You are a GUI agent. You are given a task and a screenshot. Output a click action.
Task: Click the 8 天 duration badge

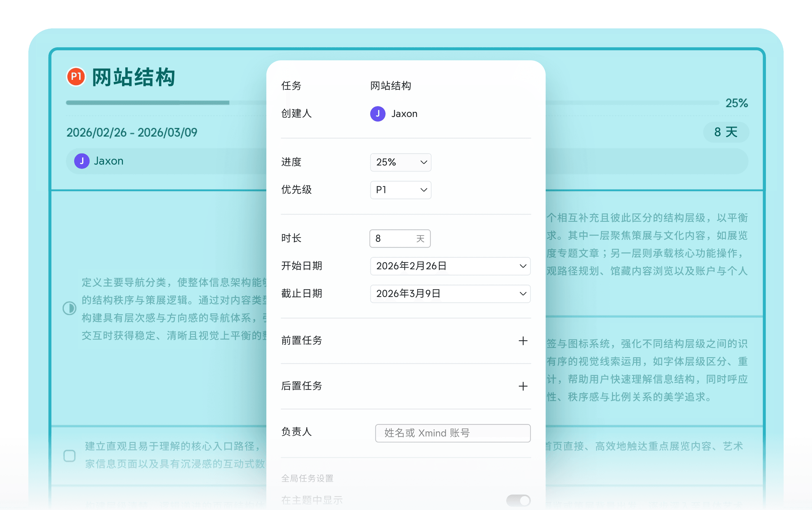click(726, 132)
